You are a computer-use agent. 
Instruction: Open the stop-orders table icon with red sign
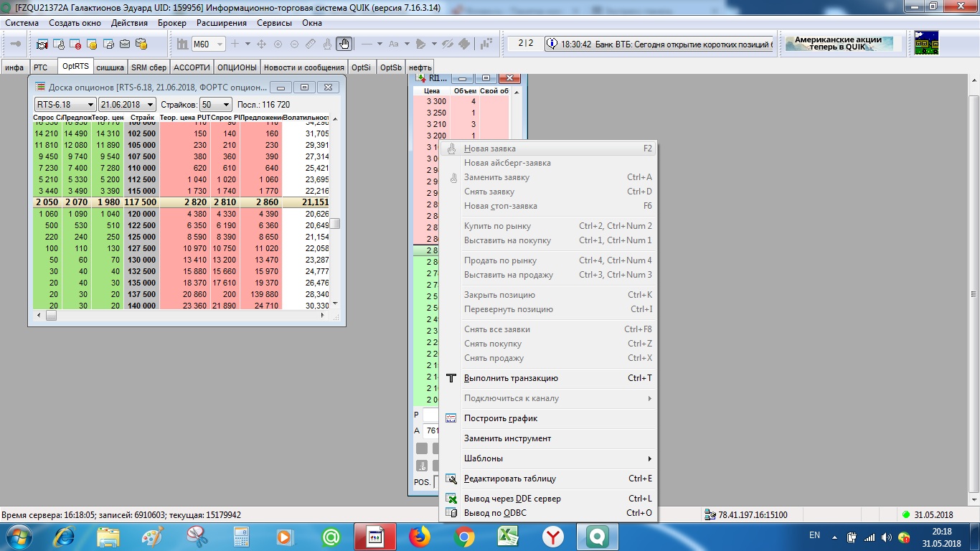click(75, 44)
